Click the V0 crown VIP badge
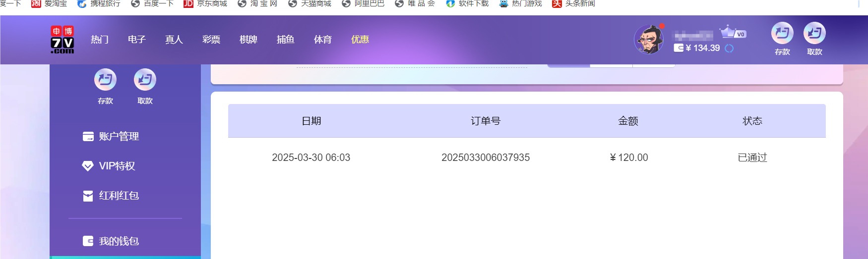This screenshot has height=259, width=868. [733, 33]
